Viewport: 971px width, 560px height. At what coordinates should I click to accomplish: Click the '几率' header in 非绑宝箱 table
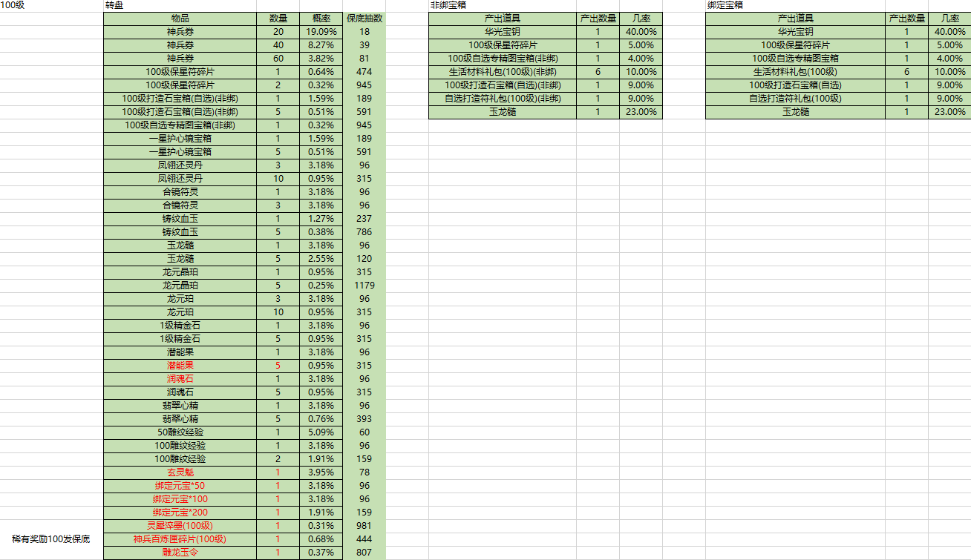(x=641, y=18)
